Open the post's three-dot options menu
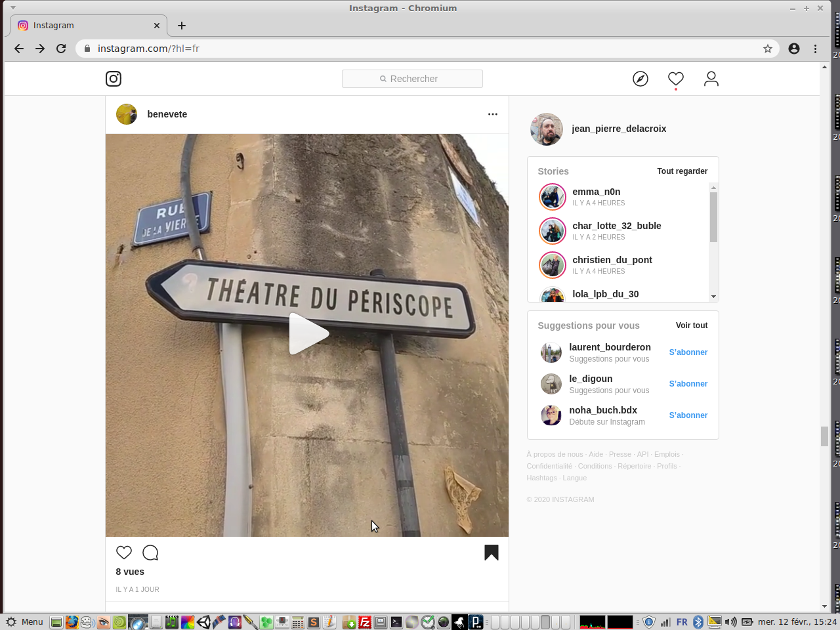 click(492, 114)
